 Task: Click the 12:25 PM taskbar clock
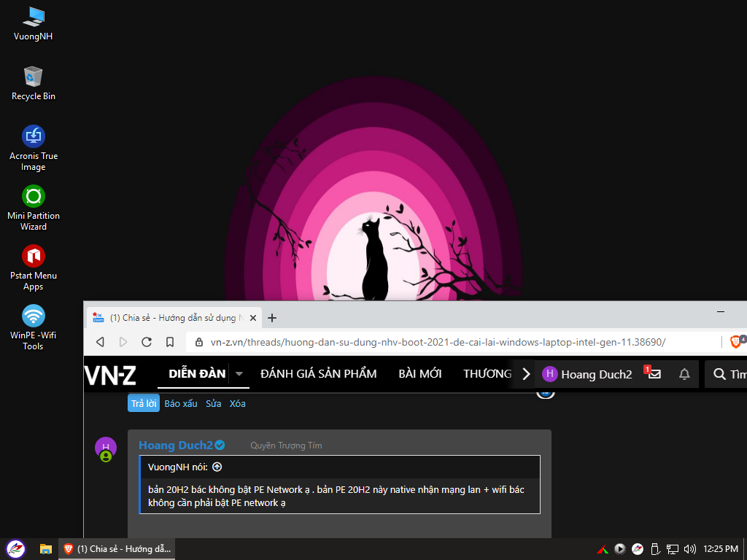pyautogui.click(x=720, y=549)
